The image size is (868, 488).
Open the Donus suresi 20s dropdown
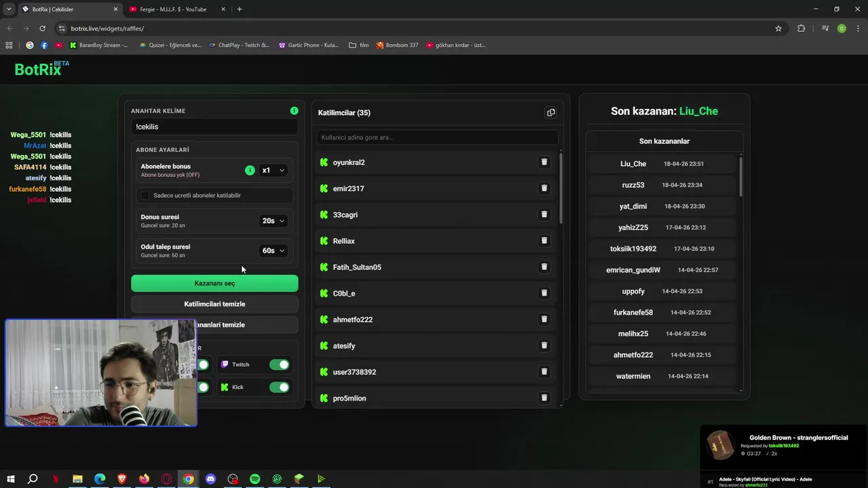pos(273,221)
